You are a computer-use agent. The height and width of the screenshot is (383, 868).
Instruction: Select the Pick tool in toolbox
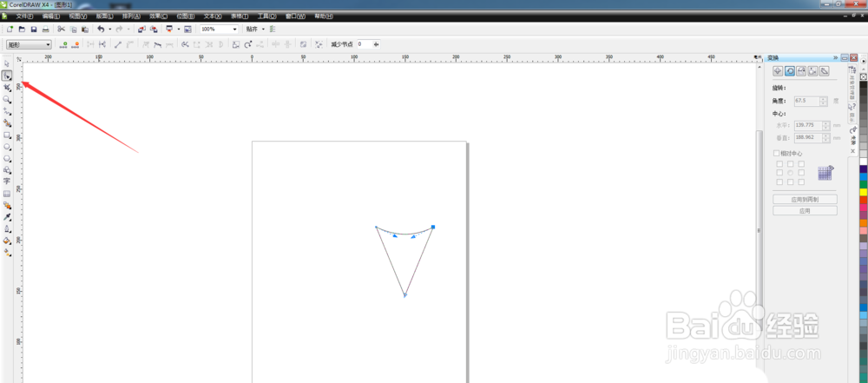click(7, 64)
